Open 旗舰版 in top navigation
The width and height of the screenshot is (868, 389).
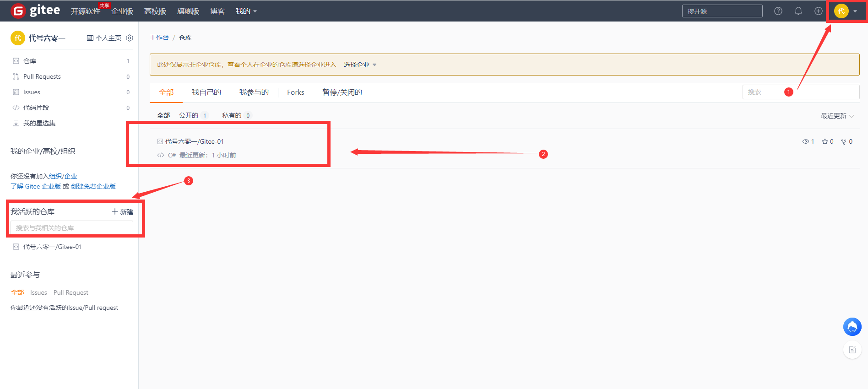pyautogui.click(x=188, y=11)
